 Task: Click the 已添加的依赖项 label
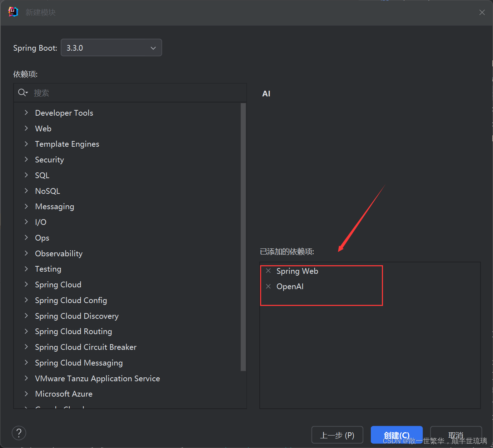[x=287, y=252]
